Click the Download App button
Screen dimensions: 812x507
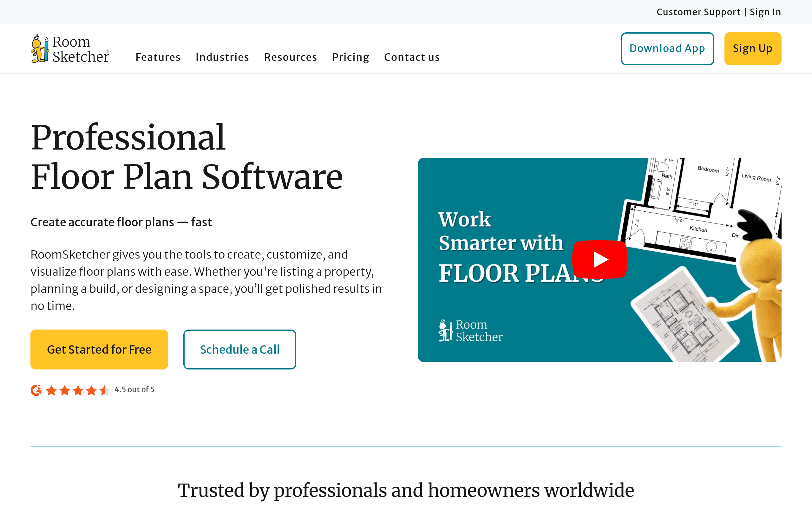[667, 48]
